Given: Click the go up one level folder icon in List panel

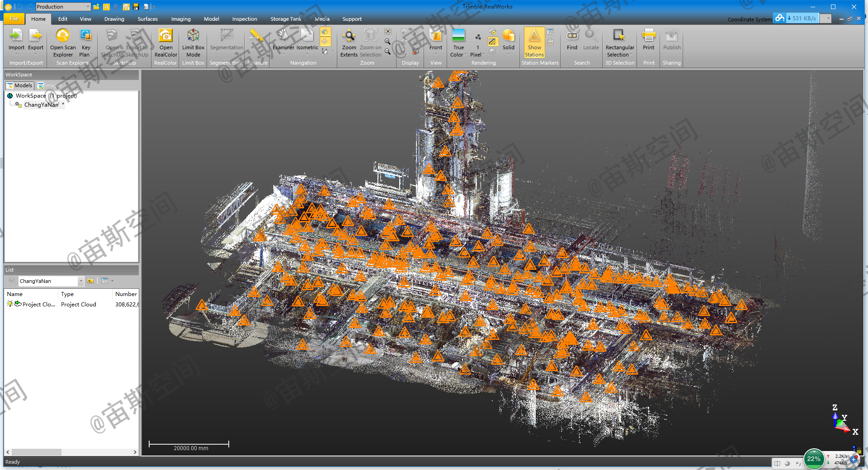Looking at the screenshot, I should (x=90, y=281).
